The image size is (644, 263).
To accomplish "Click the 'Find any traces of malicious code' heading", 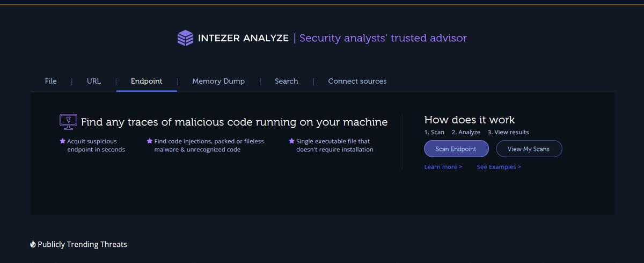I will click(x=234, y=122).
